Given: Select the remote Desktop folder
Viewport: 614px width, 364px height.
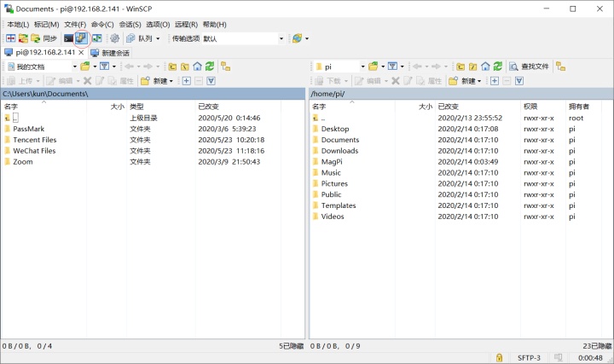Looking at the screenshot, I should pyautogui.click(x=335, y=129).
